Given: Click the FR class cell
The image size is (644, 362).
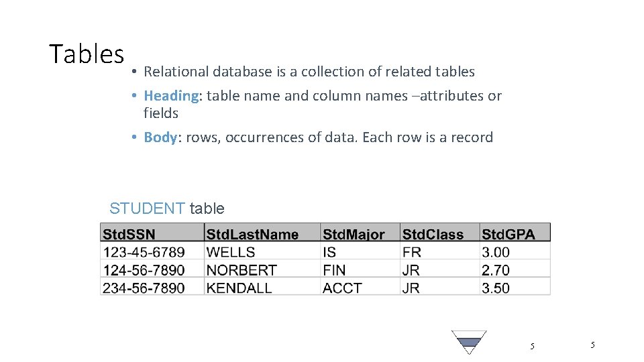Looking at the screenshot, I should point(411,252).
